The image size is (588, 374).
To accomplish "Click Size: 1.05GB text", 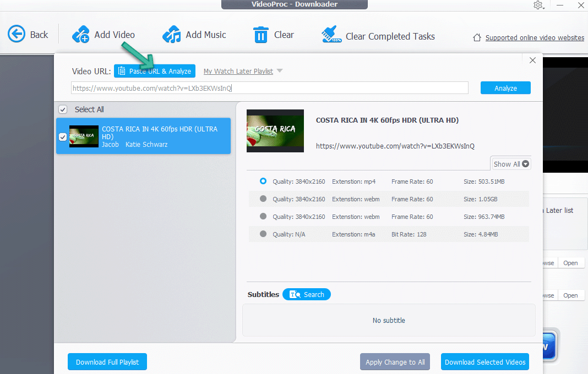I will 481,199.
